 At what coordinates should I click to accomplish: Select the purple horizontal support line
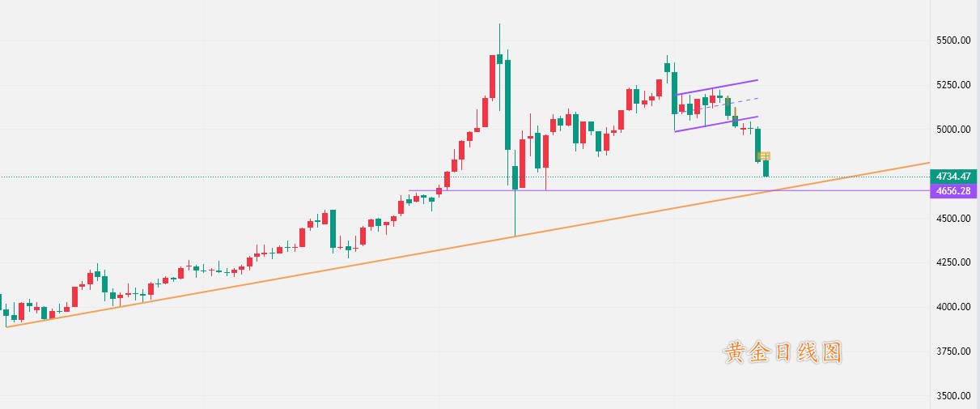(x=647, y=190)
